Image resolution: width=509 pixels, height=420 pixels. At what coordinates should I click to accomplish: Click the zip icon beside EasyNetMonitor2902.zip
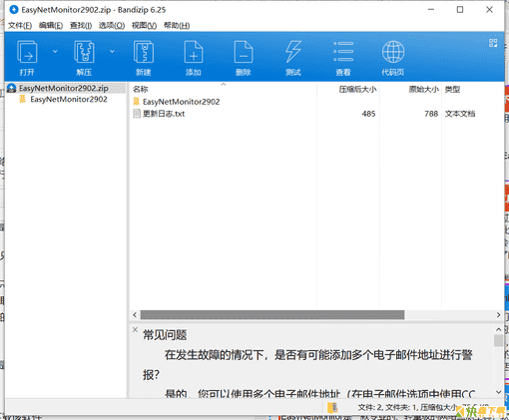12,88
